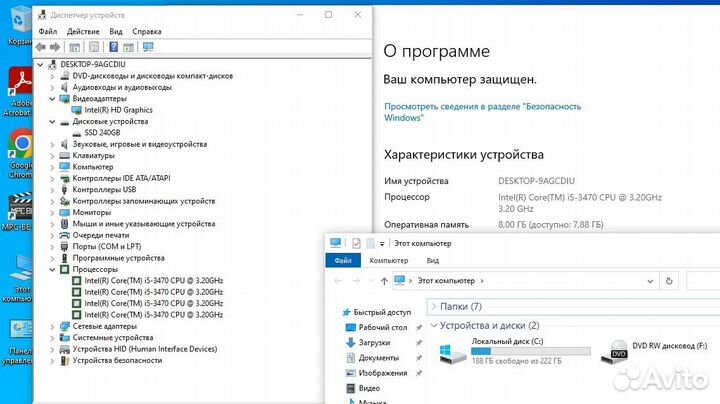Open the Quick Access Toolbar customize arrow
Screen dimensions: 720x404
[x=382, y=244]
